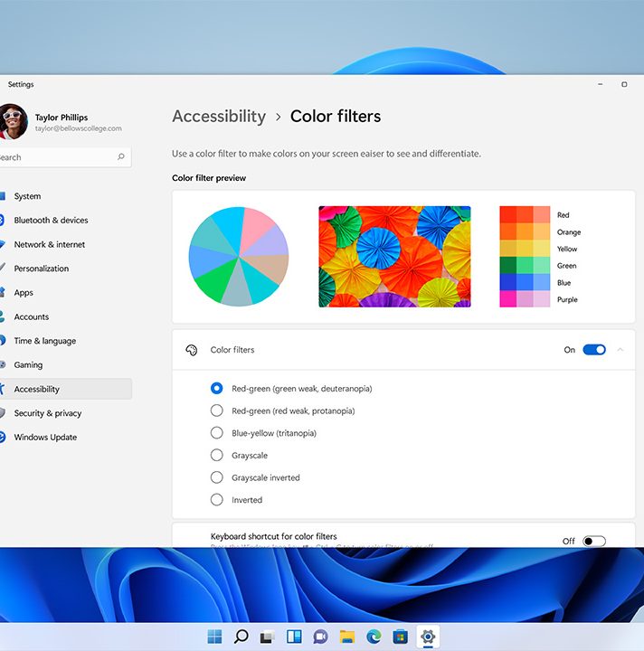Open Widgets panel from taskbar
The width and height of the screenshot is (644, 651).
click(294, 636)
